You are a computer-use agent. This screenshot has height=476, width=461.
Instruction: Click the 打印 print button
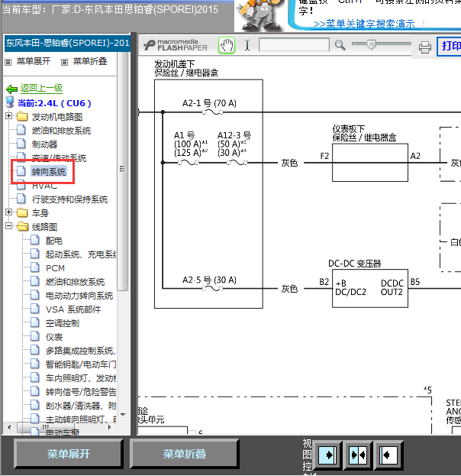tap(450, 46)
